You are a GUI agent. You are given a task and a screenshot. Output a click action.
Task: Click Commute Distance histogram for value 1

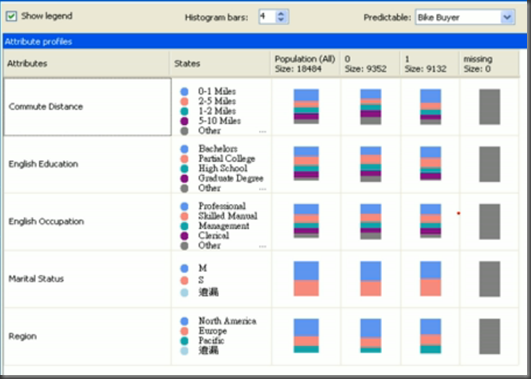[430, 106]
